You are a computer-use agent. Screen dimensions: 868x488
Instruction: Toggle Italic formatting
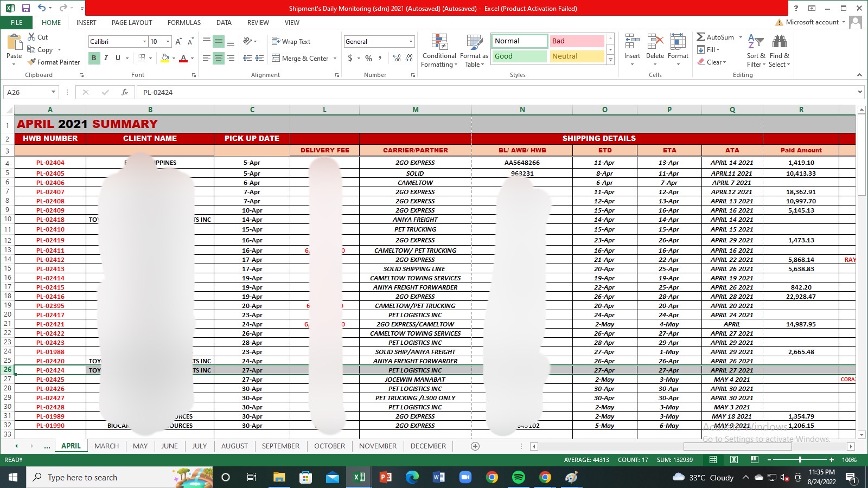pos(106,58)
